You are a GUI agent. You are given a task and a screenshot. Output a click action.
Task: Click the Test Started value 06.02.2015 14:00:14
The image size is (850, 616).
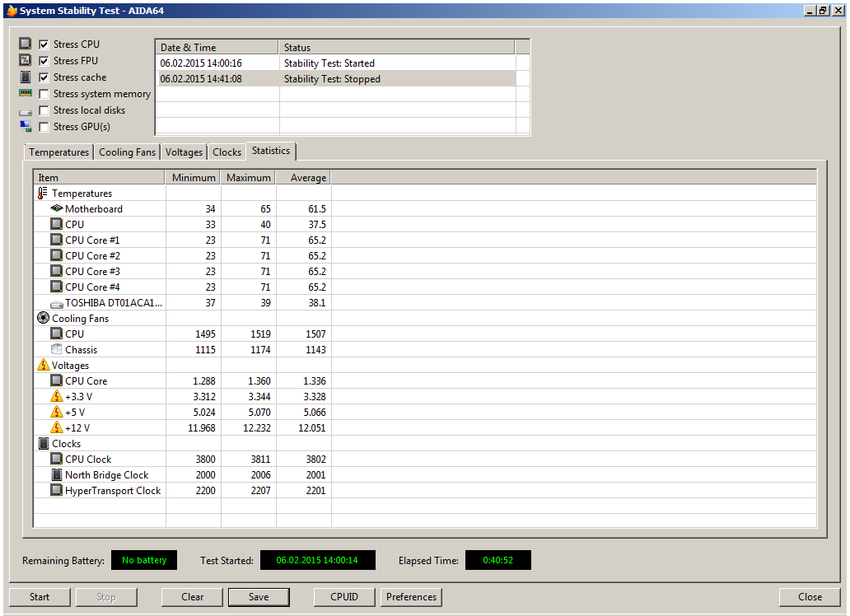click(x=318, y=560)
